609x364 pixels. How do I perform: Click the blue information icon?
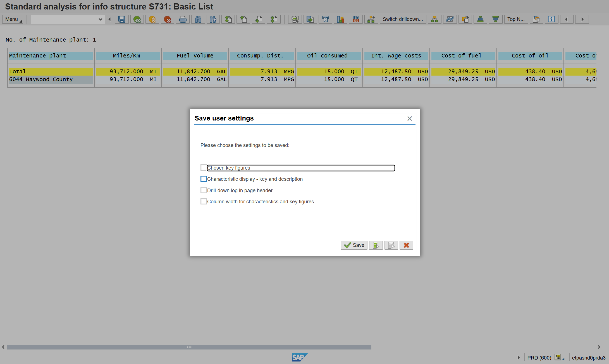coord(551,19)
